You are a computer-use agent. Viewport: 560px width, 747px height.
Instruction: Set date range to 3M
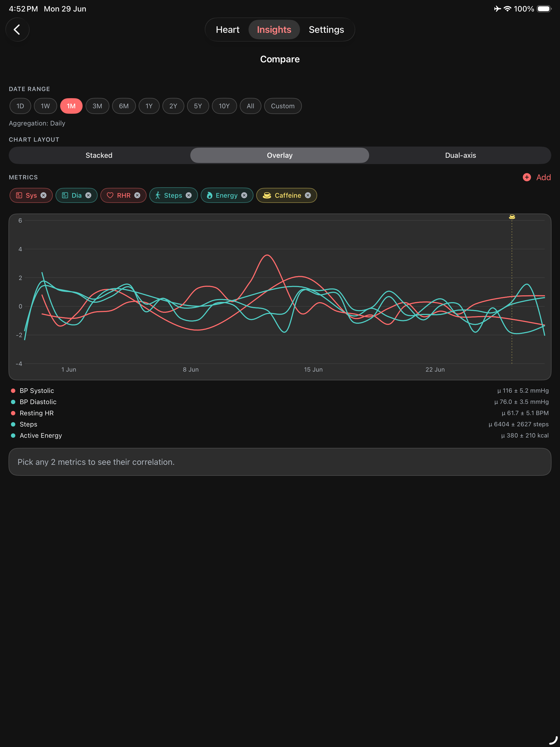coord(97,106)
